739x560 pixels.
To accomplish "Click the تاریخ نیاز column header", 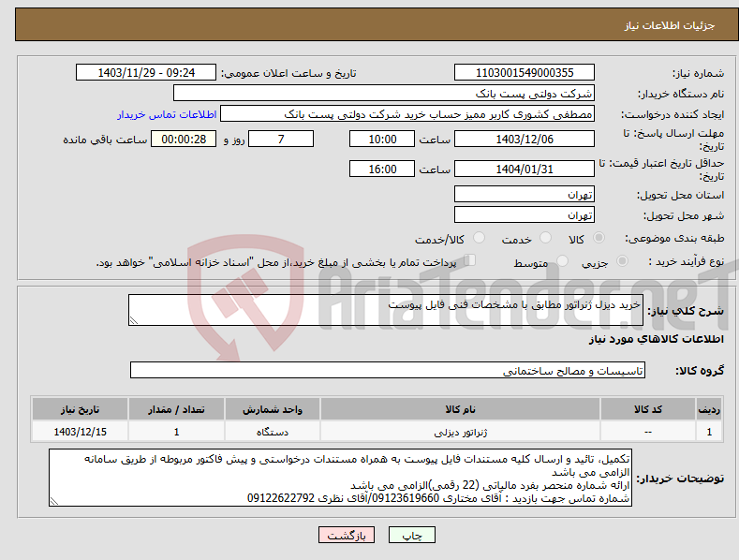I will [x=81, y=409].
